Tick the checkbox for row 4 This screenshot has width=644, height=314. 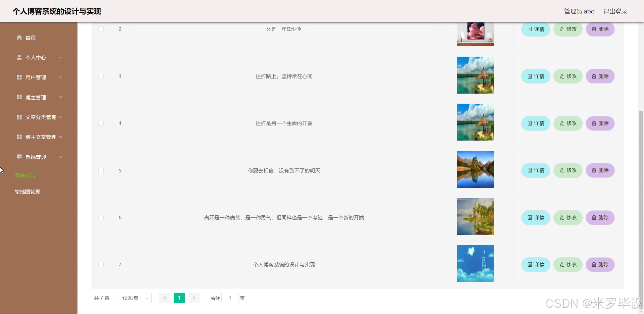pyautogui.click(x=101, y=123)
